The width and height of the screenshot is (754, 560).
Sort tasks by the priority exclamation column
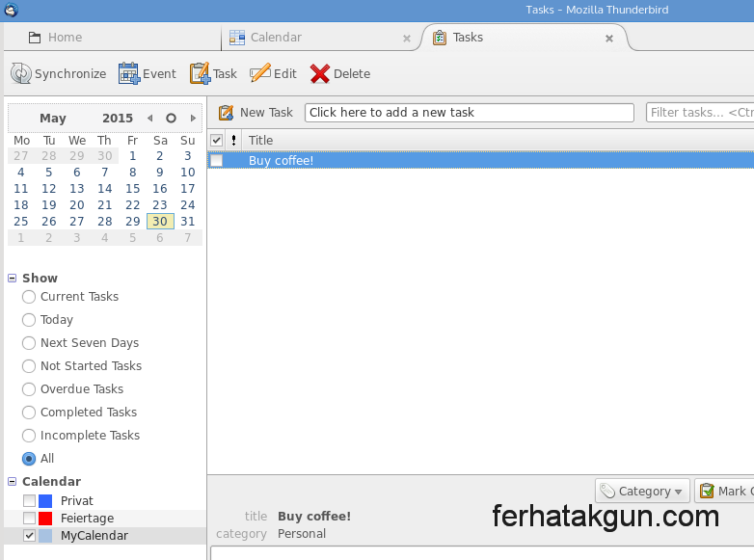[x=233, y=141]
